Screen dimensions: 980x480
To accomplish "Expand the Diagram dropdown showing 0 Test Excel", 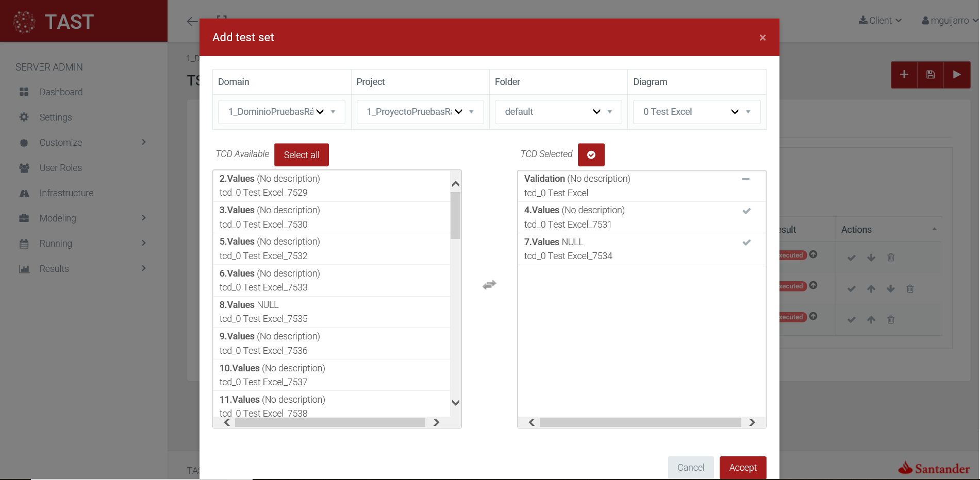I will (x=696, y=112).
